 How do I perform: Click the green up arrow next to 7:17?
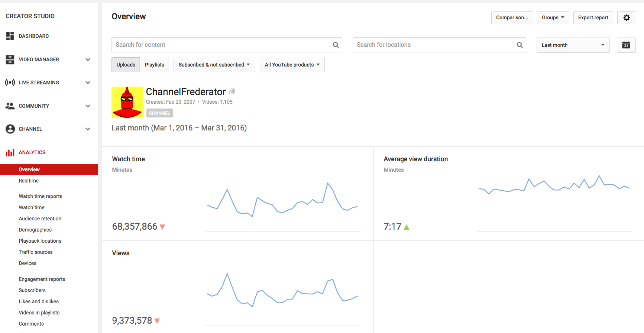[407, 227]
